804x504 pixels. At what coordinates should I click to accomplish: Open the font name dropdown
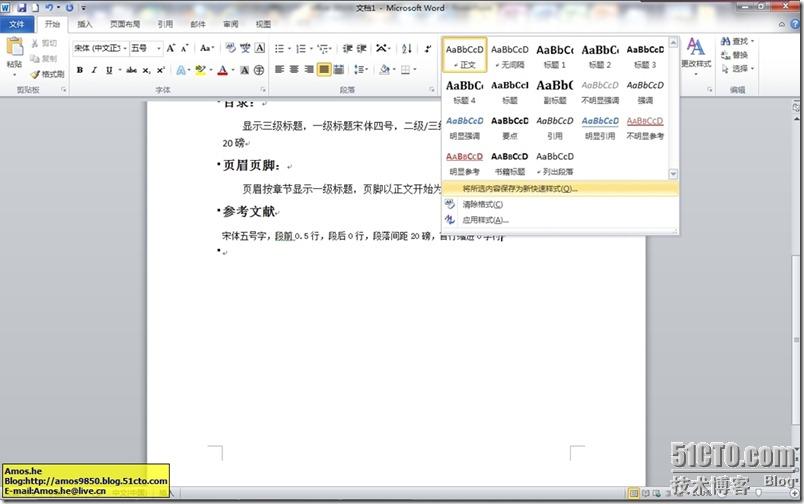point(125,48)
